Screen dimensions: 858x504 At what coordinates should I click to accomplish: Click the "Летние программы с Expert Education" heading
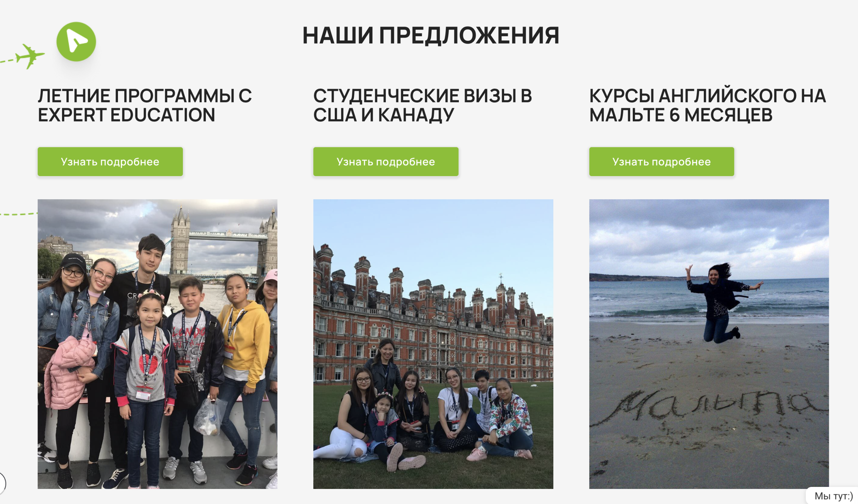(x=145, y=105)
